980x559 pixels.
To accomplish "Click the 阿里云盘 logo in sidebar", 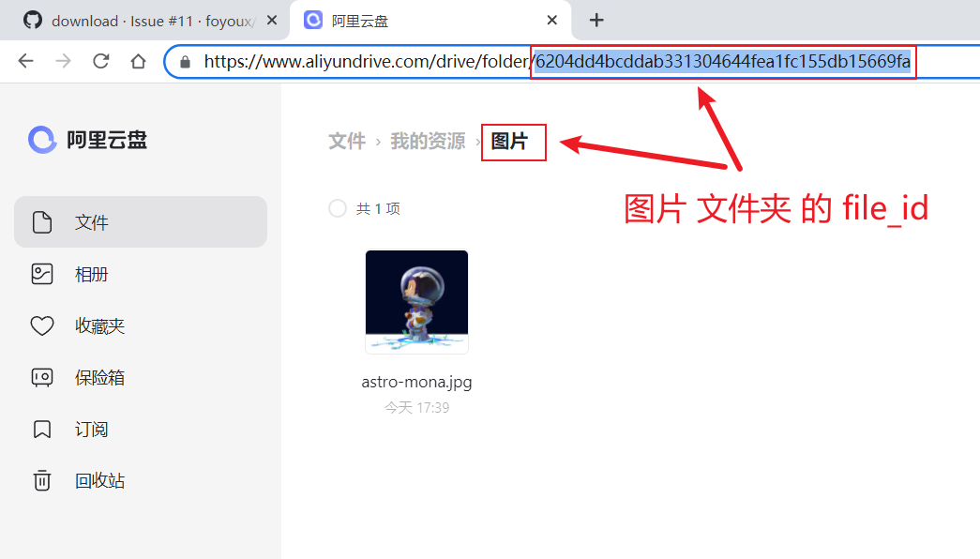I will 86,139.
